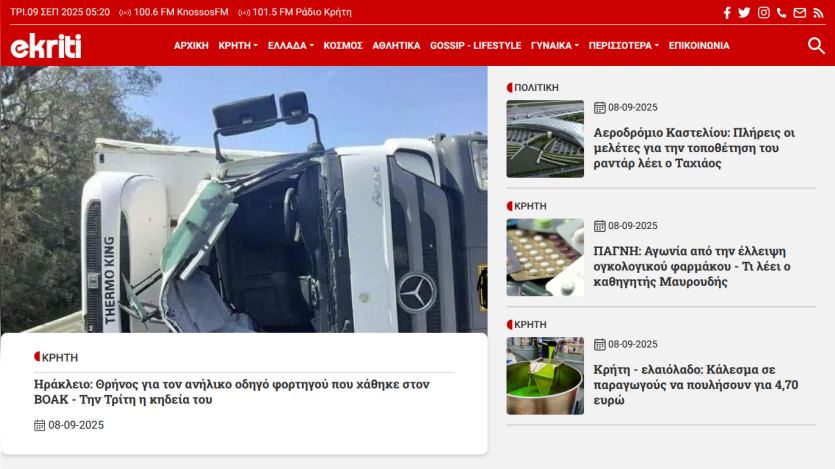Image resolution: width=835 pixels, height=469 pixels.
Task: Click the ekriti site logo
Action: pyautogui.click(x=46, y=46)
